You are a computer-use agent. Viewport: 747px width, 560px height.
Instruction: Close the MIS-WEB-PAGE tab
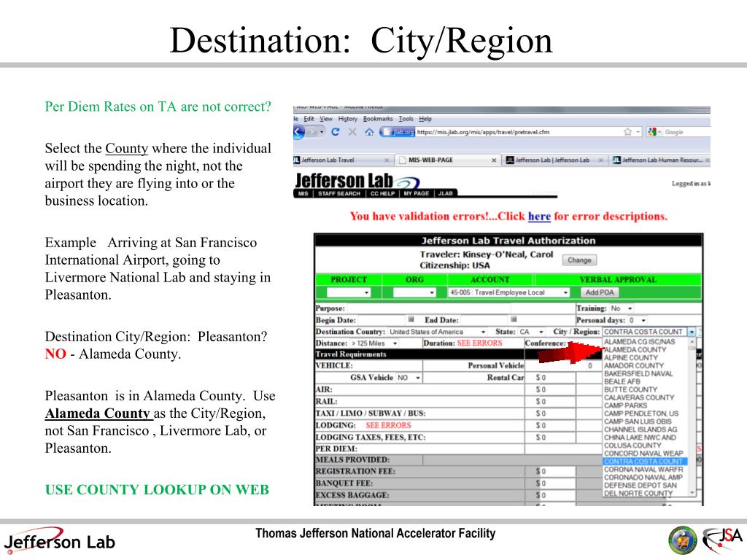click(x=494, y=160)
